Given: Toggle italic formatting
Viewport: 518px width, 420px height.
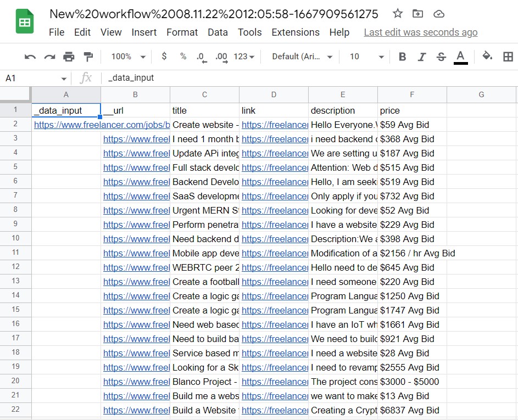Looking at the screenshot, I should [422, 57].
